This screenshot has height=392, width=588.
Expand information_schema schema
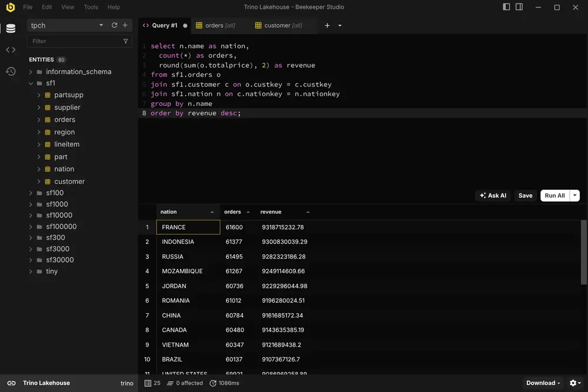(x=31, y=72)
